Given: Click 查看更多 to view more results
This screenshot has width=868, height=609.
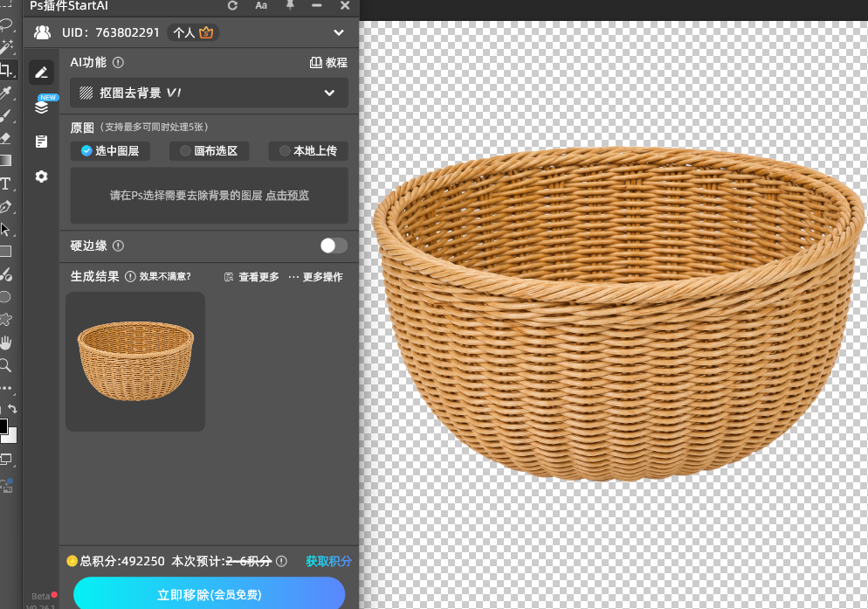Looking at the screenshot, I should pyautogui.click(x=251, y=276).
